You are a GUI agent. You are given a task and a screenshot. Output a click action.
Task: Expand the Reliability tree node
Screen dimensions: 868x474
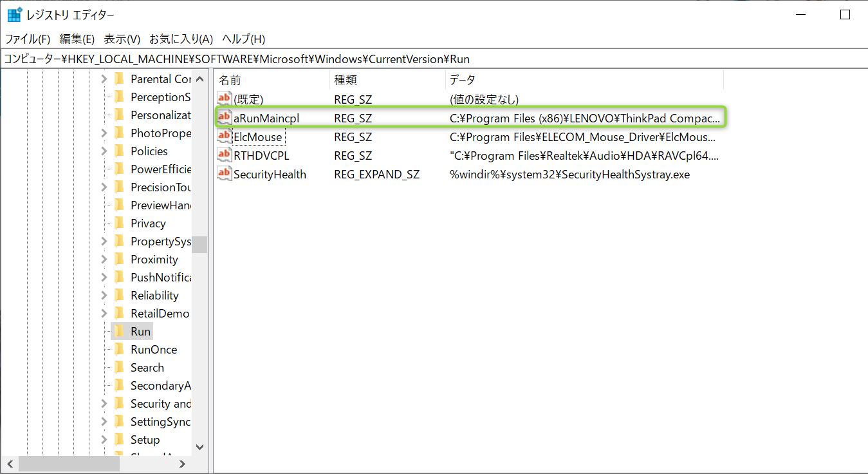pos(104,296)
